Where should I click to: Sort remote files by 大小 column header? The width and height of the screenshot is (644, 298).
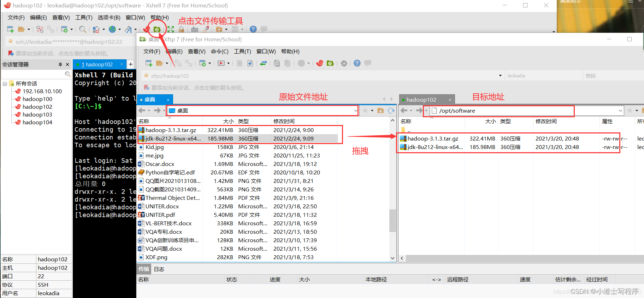click(491, 121)
